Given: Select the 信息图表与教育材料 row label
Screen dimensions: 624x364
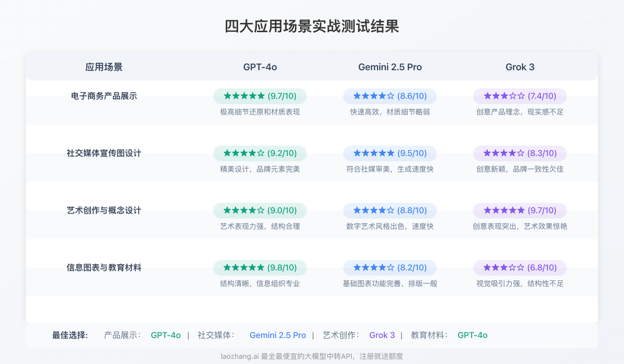Looking at the screenshot, I should pos(104,268).
